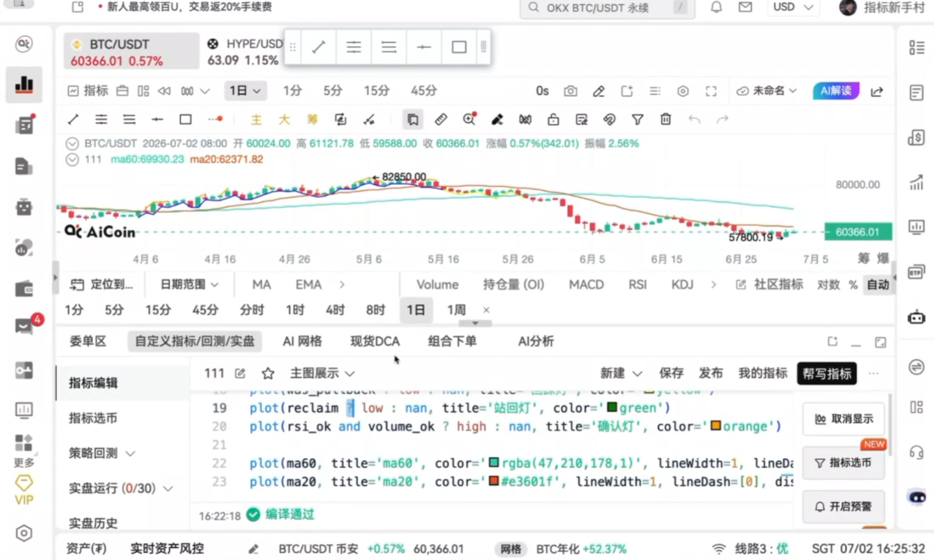Click the 帮写指标 button

pyautogui.click(x=827, y=373)
